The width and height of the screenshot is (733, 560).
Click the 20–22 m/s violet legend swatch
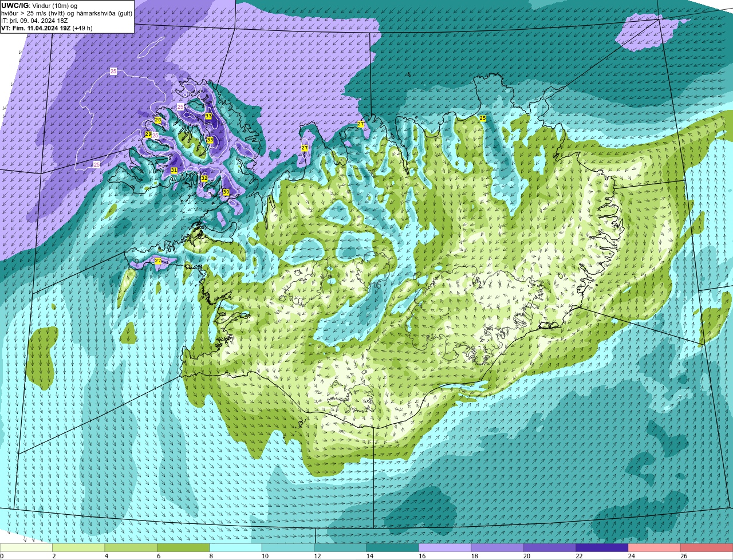point(550,547)
